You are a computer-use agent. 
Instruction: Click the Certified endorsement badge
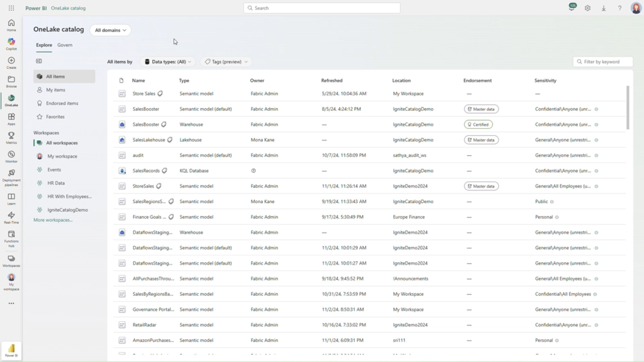tap(478, 124)
